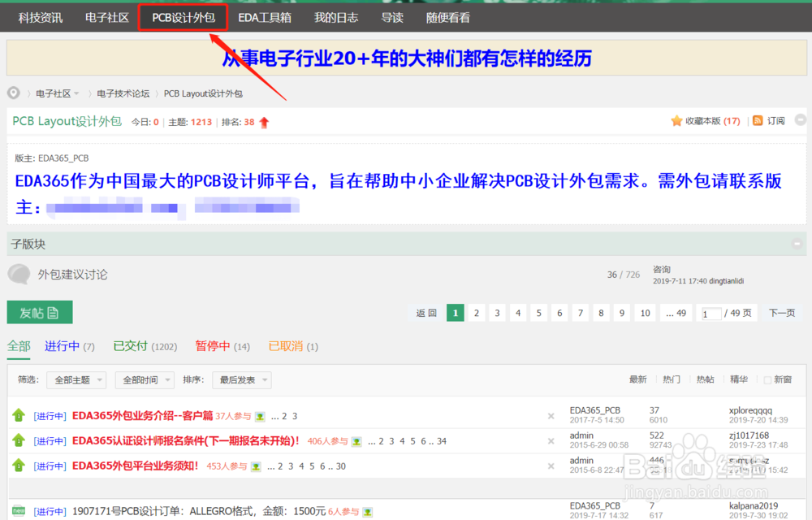812x520 pixels.
Task: Sort threads by 最新
Action: point(637,379)
